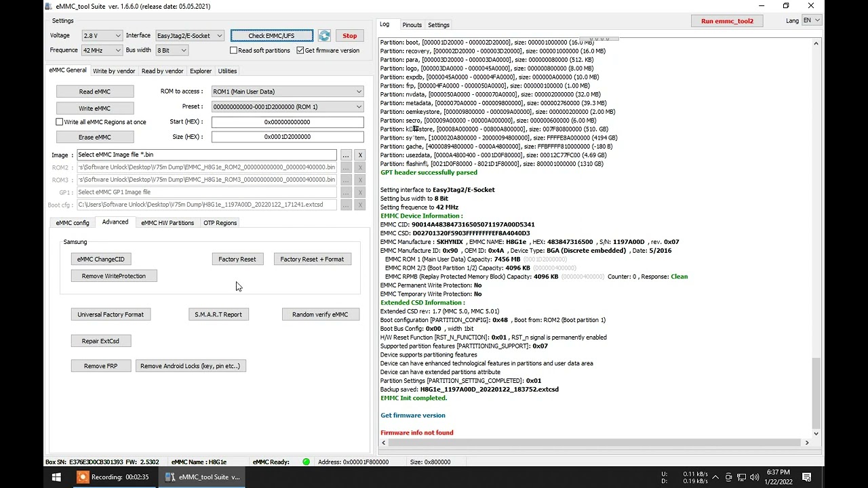This screenshot has height=488, width=868.
Task: Click Factory Reset + Format button
Action: [312, 259]
